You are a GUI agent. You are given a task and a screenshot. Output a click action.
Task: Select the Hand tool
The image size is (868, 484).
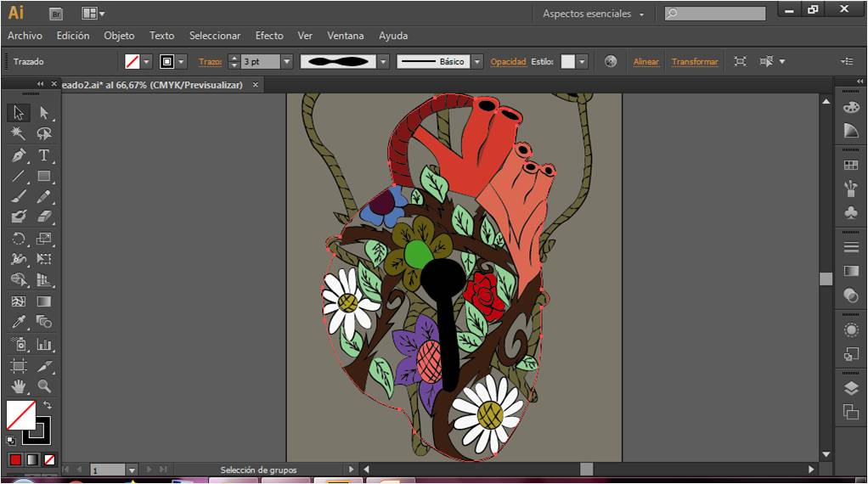pyautogui.click(x=19, y=386)
